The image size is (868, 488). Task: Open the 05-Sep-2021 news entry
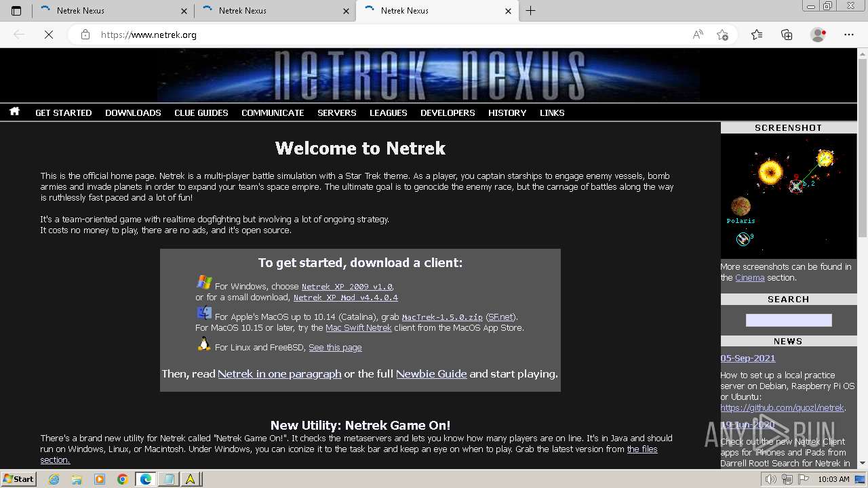(x=748, y=358)
